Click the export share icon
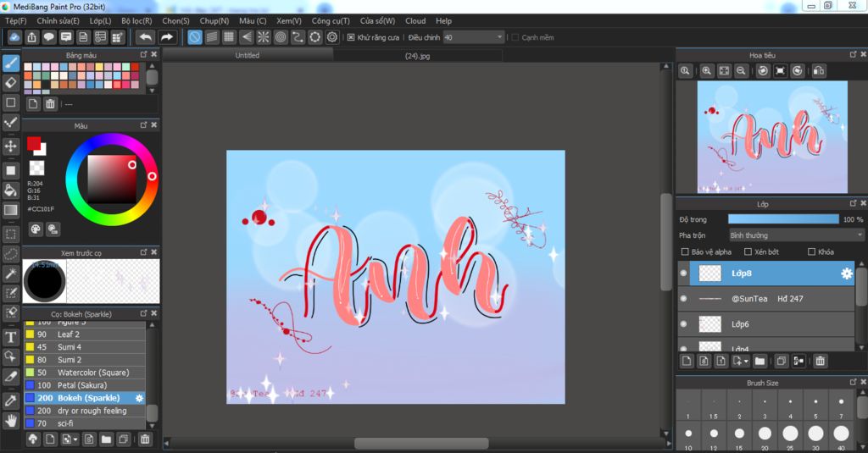 [x=32, y=37]
